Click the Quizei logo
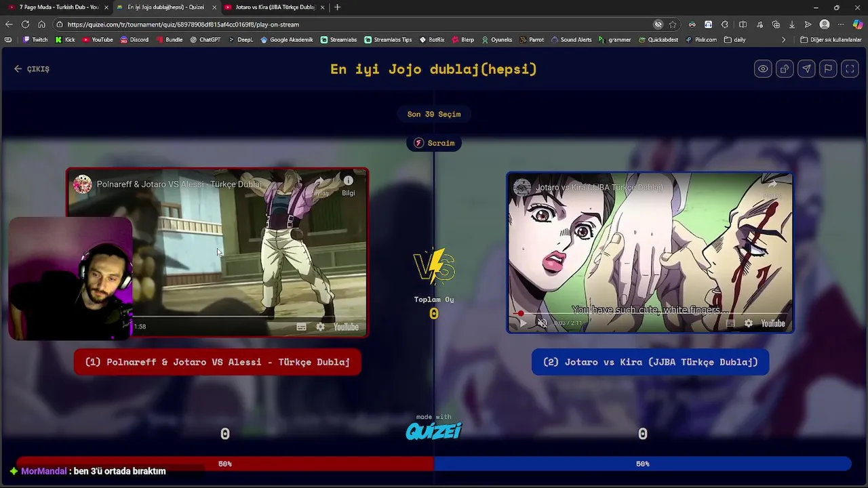Image resolution: width=868 pixels, height=488 pixels. pos(434,431)
